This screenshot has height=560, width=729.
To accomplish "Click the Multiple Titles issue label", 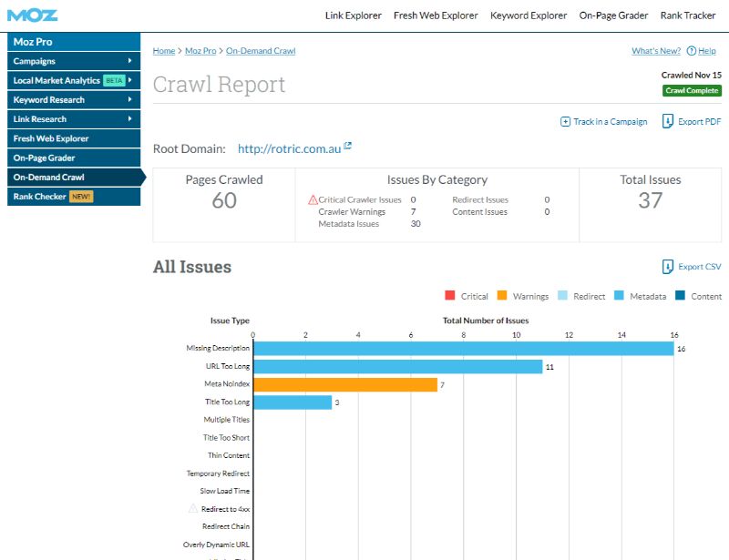I will tap(226, 420).
